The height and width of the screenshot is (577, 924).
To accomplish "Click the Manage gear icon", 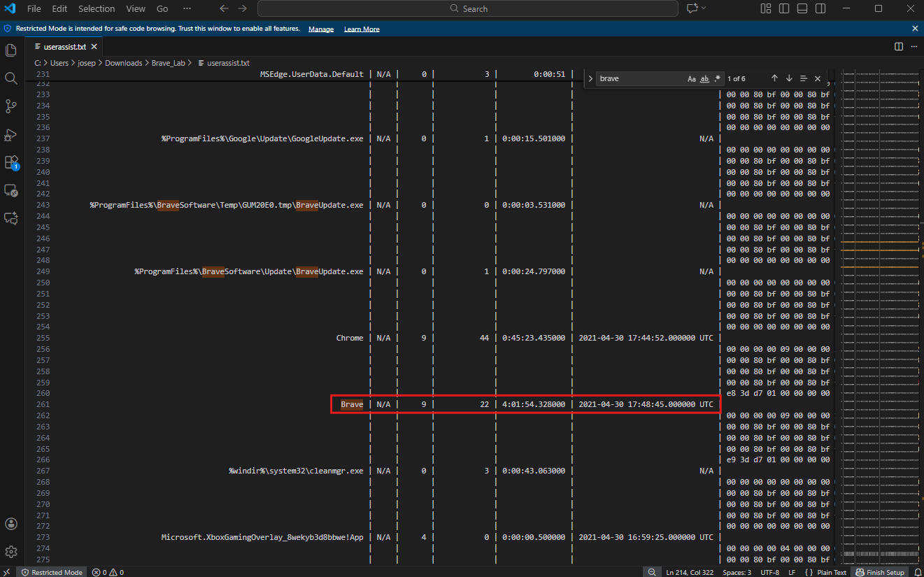I will pos(11,552).
